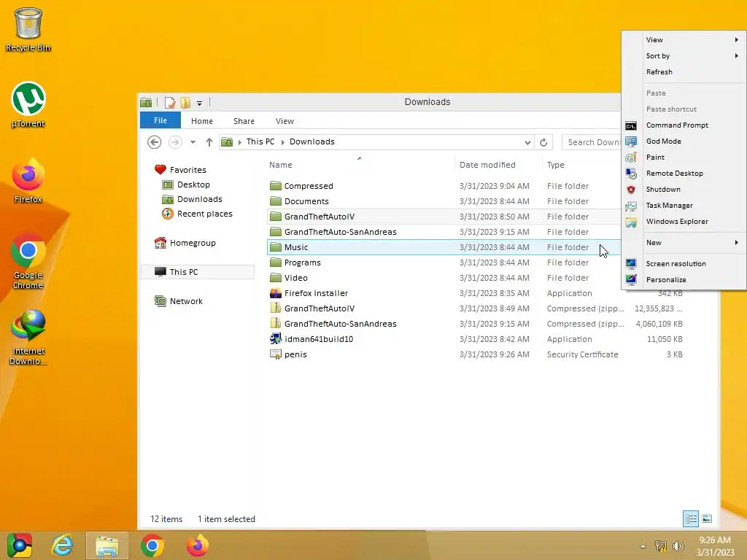Image resolution: width=747 pixels, height=560 pixels.
Task: Open the View submenu in context menu
Action: pos(684,39)
